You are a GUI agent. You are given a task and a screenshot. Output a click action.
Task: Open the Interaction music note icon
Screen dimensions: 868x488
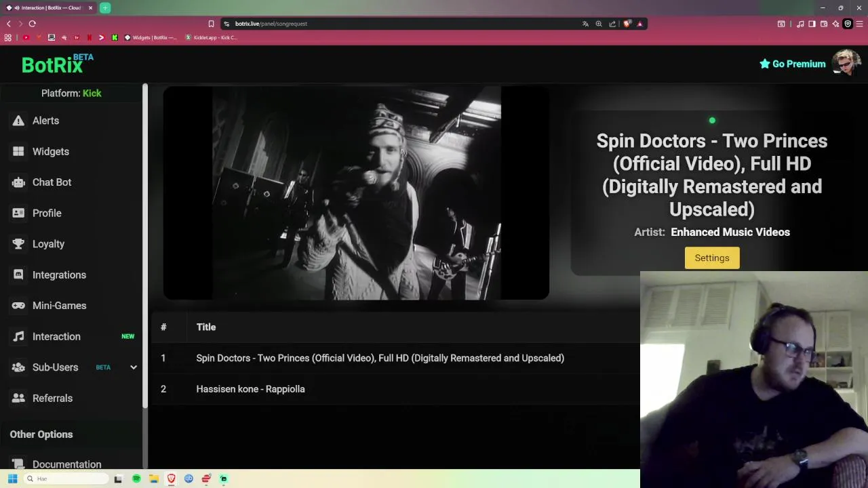click(18, 336)
